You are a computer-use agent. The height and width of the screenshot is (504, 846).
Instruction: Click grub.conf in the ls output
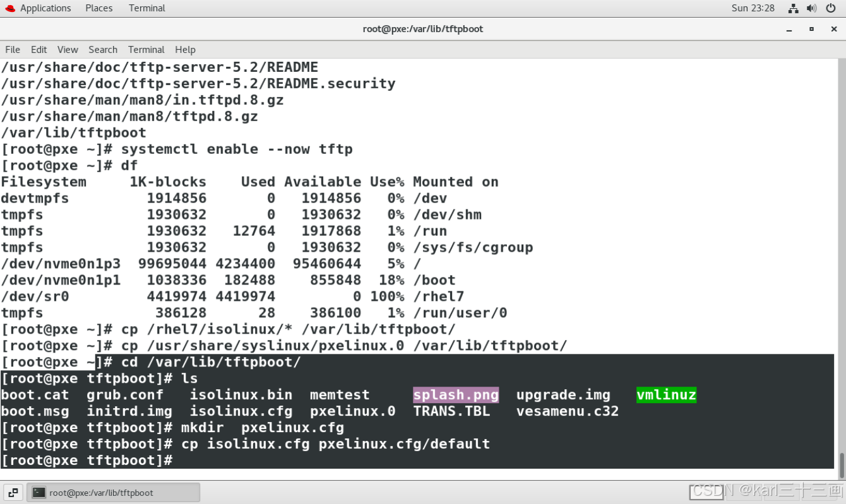coord(125,395)
